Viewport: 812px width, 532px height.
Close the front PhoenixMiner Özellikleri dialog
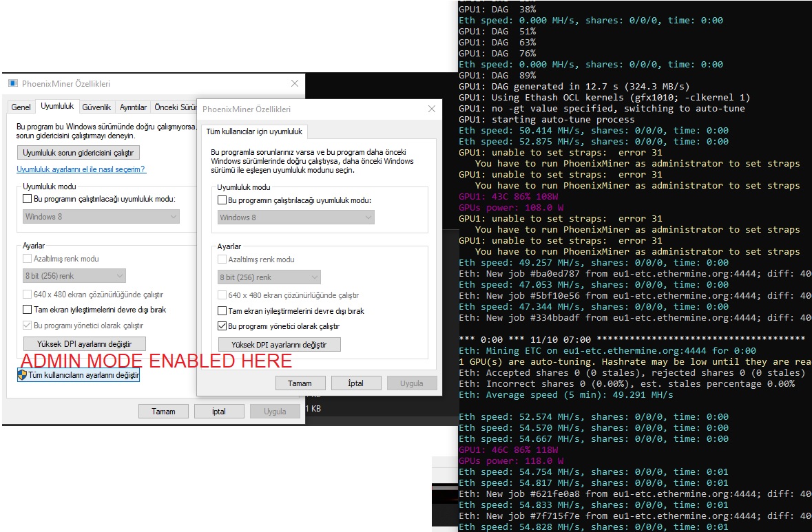point(432,109)
